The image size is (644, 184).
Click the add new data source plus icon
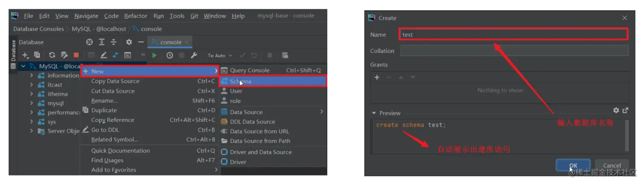coord(25,55)
